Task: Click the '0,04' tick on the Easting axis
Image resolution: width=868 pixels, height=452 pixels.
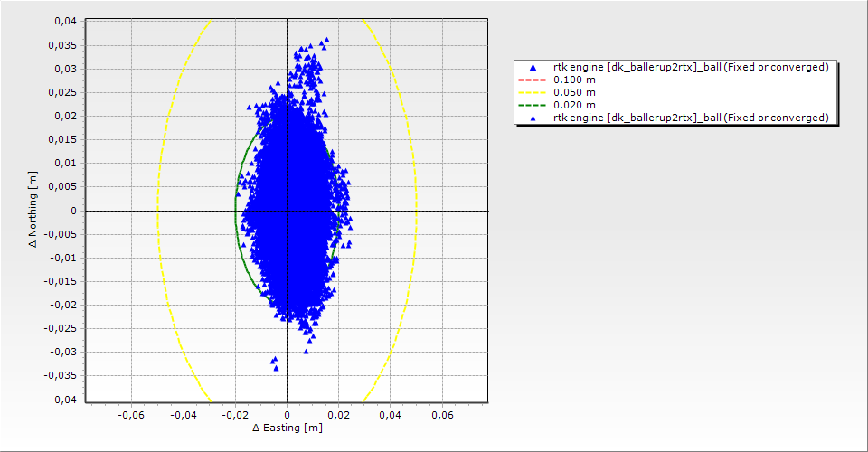Action: click(x=391, y=415)
